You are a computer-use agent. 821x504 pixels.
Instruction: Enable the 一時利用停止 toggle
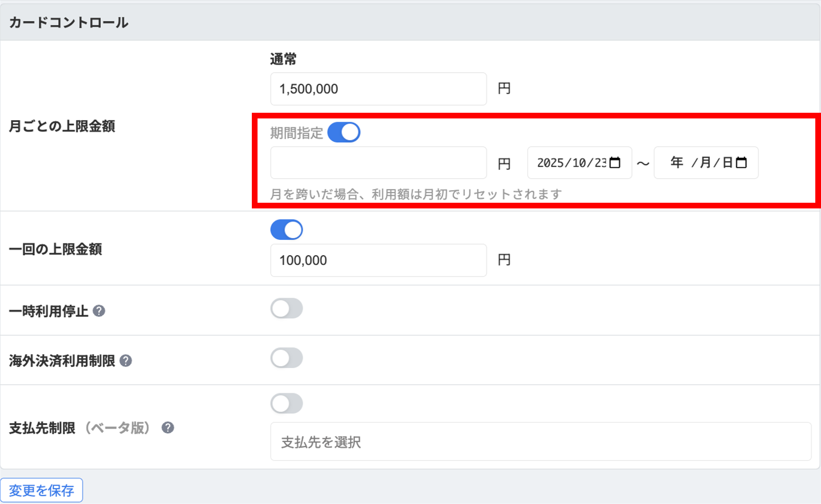(x=287, y=309)
